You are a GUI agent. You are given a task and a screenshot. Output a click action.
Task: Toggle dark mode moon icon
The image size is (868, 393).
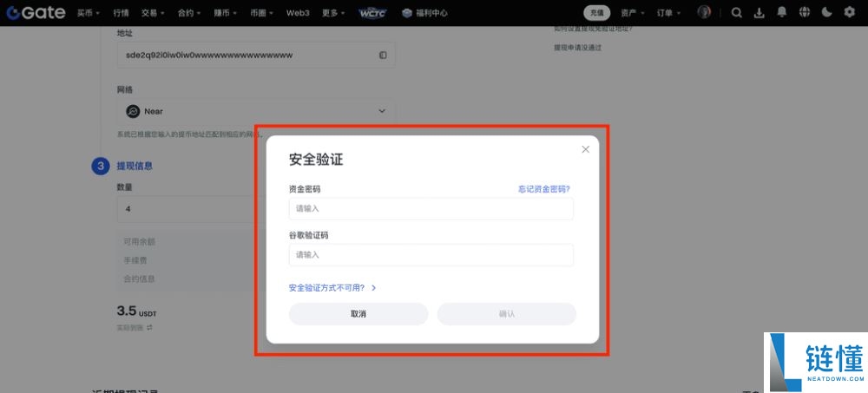(826, 12)
